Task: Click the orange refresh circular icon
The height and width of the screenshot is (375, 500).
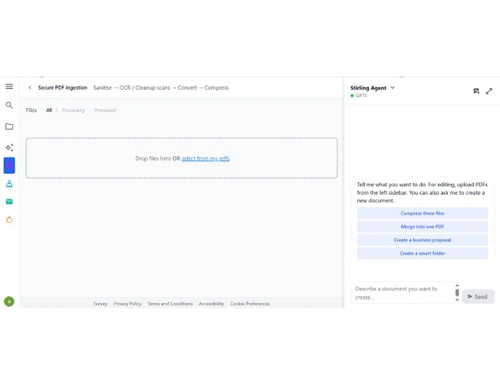Action: tap(9, 220)
